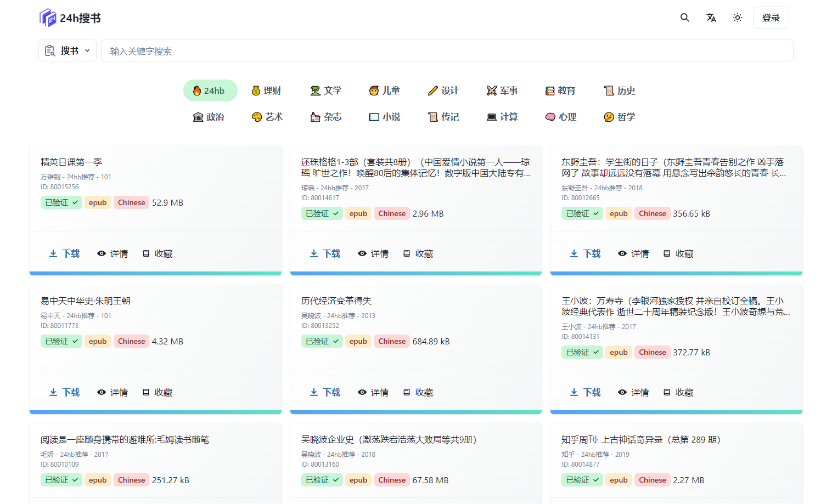Viewport: 832px width, 504px height.
Task: Expand 已验证 badge on 历代经济变革得失
Action: [x=322, y=341]
